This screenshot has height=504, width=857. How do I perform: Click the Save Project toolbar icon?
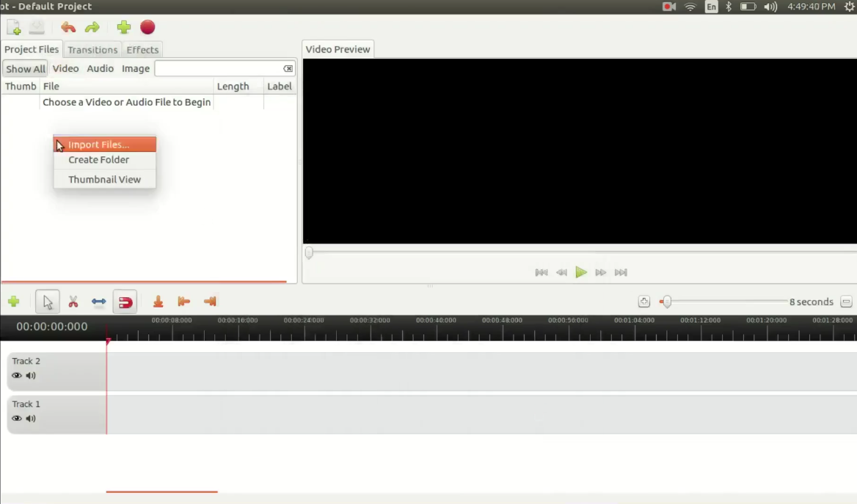coord(37,27)
